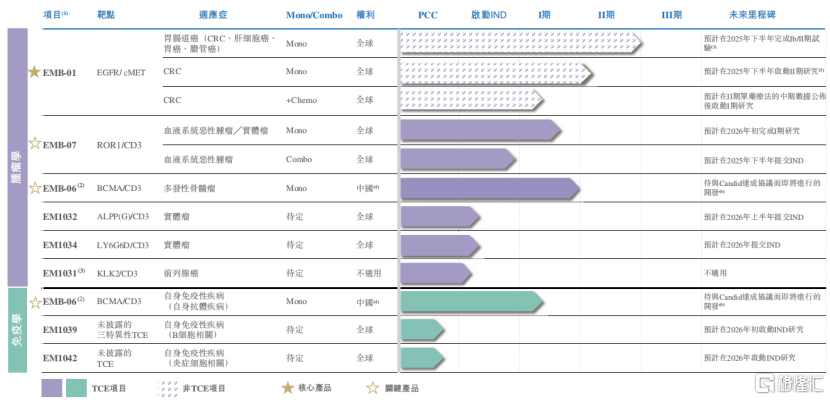Click the I期 stage header
This screenshot has width=830, height=400.
[x=544, y=15]
